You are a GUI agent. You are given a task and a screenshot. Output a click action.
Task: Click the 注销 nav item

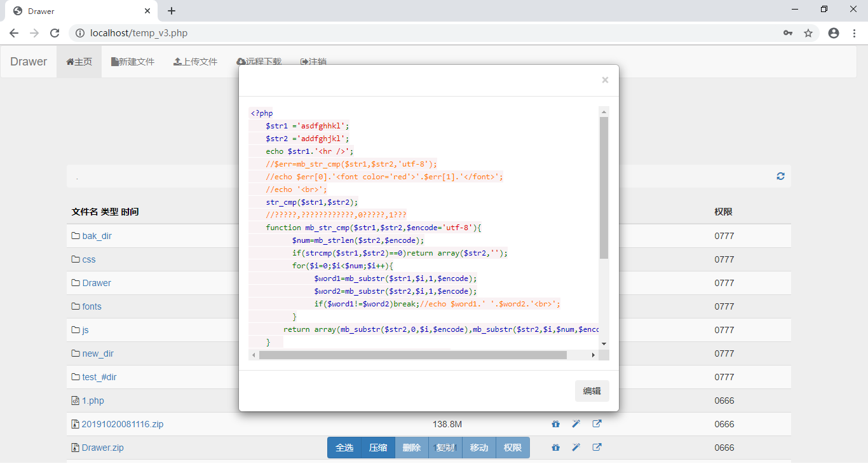pos(314,62)
